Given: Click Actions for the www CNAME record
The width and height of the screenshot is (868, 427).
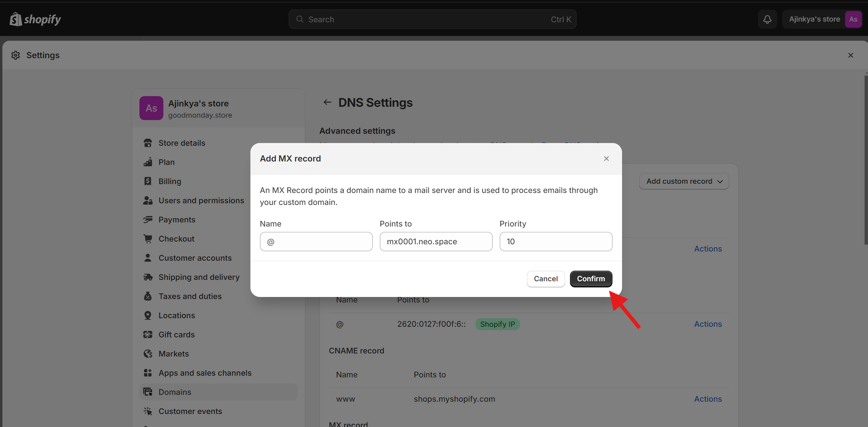Looking at the screenshot, I should [x=708, y=399].
